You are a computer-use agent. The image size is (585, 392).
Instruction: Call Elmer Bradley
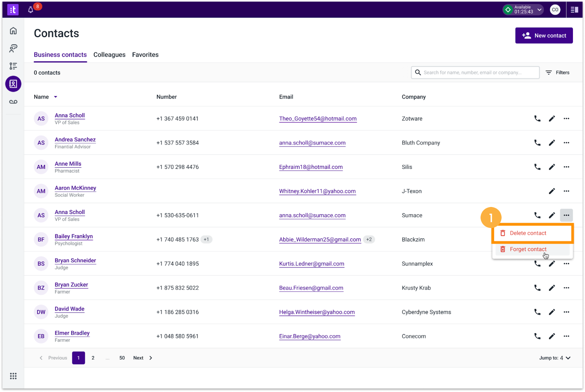point(537,336)
